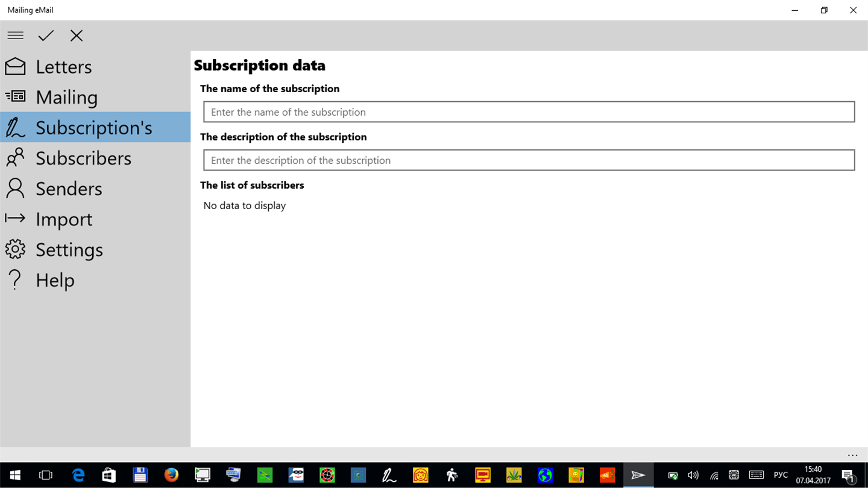Open the Windows Start menu
The height and width of the screenshot is (488, 868).
[14, 475]
